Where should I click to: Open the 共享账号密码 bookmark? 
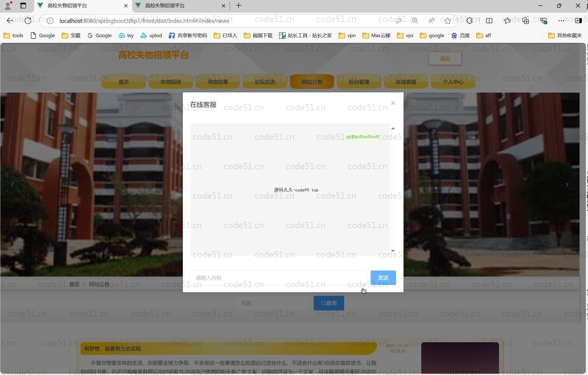(x=188, y=36)
